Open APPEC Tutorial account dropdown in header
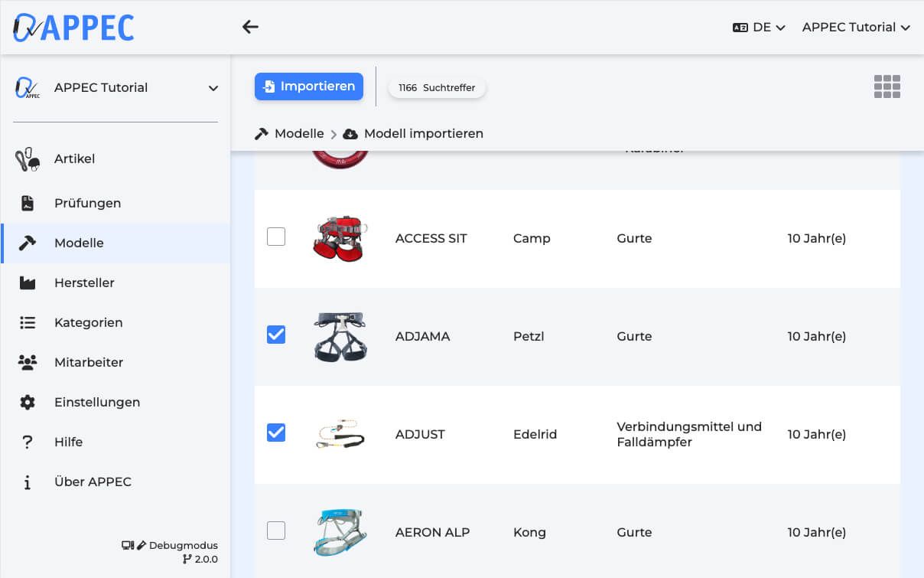 [x=855, y=27]
